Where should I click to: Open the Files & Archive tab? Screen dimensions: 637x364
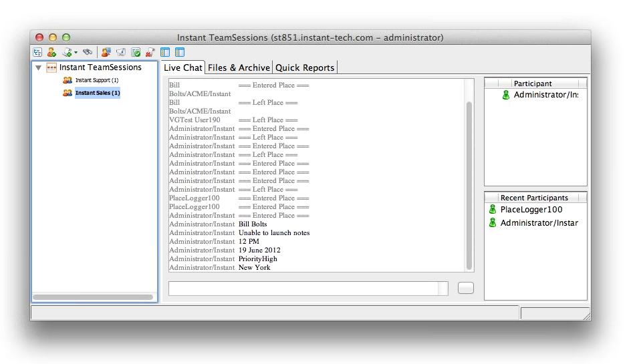[239, 67]
